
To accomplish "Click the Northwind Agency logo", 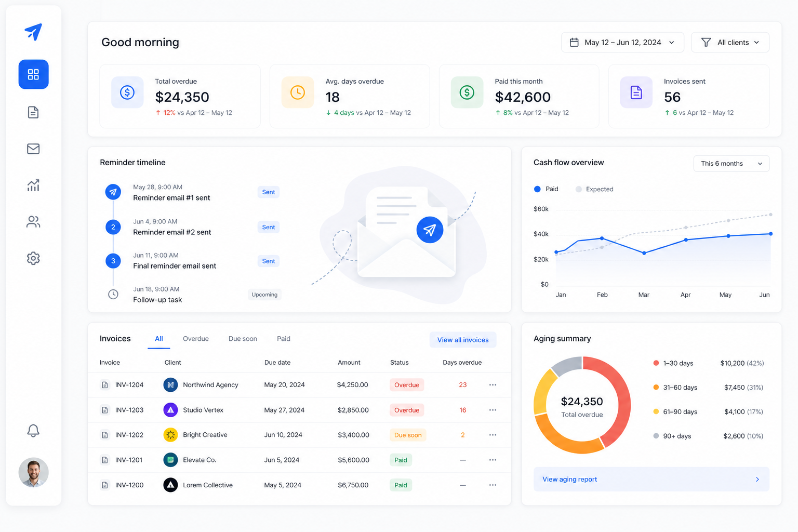I will 170,385.
